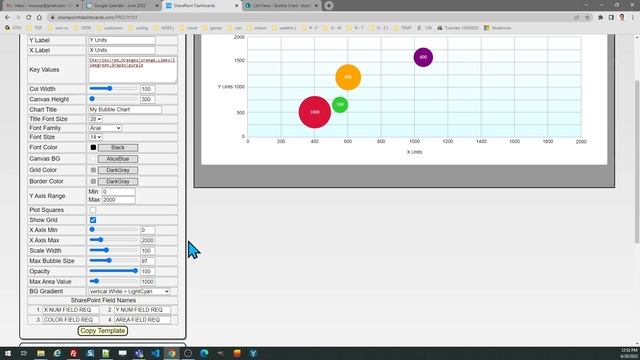Click the Opacity slider
The height and width of the screenshot is (360, 640).
tap(113, 271)
